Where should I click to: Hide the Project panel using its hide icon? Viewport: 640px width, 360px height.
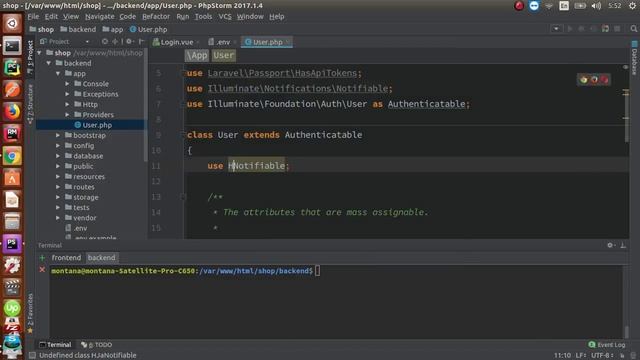(141, 41)
